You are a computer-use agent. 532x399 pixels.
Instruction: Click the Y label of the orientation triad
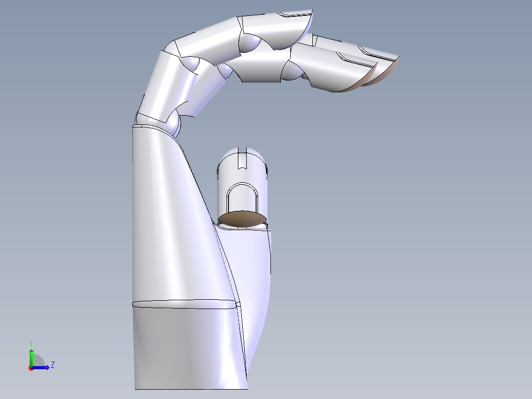coord(31,342)
